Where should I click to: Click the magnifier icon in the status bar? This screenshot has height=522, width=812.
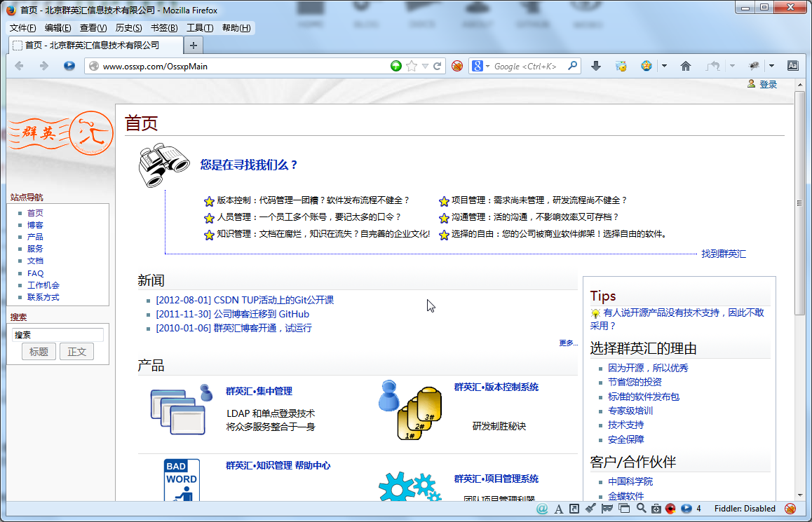click(x=641, y=508)
